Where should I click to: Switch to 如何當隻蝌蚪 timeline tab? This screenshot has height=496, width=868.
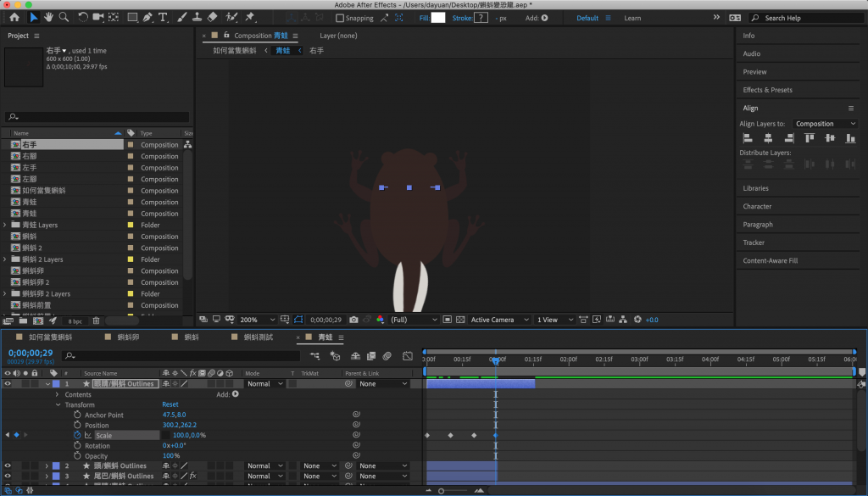tap(50, 337)
